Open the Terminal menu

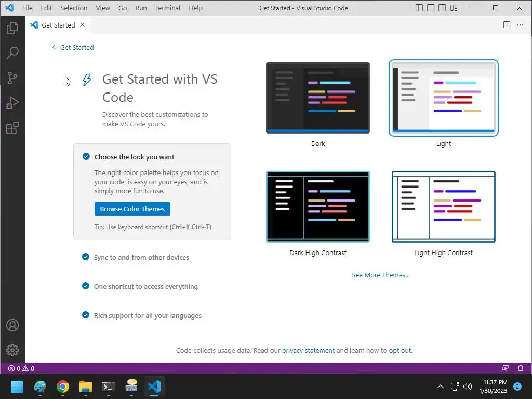168,8
